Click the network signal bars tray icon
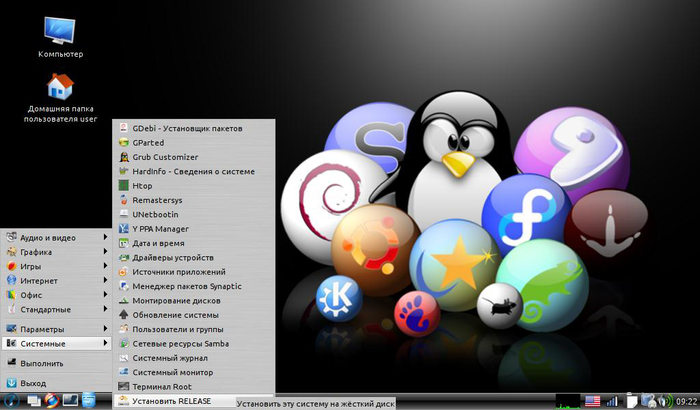Image resolution: width=700 pixels, height=410 pixels. (x=612, y=401)
